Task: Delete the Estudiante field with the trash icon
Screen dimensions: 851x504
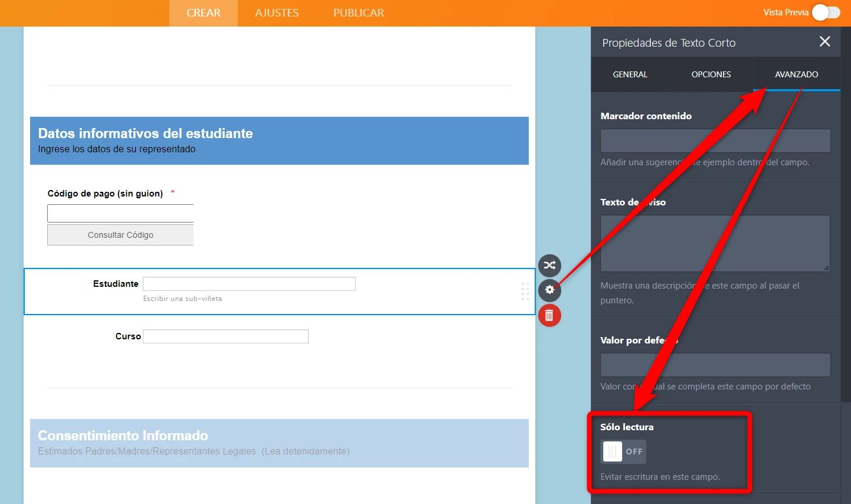Action: (549, 315)
